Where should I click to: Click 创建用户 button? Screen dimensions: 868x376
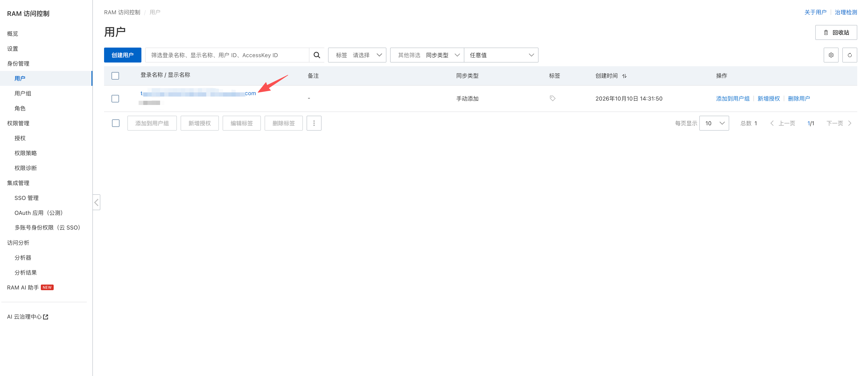pos(123,55)
